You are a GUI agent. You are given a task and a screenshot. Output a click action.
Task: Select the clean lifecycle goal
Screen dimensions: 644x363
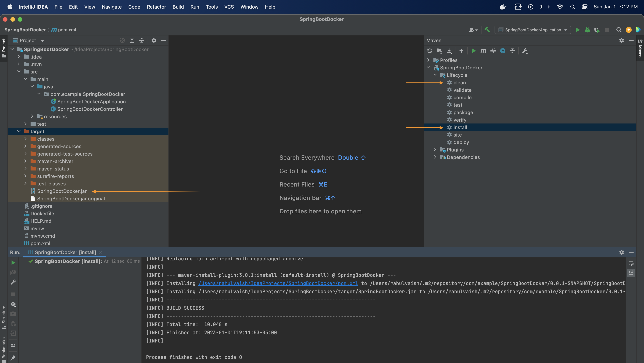460,82
